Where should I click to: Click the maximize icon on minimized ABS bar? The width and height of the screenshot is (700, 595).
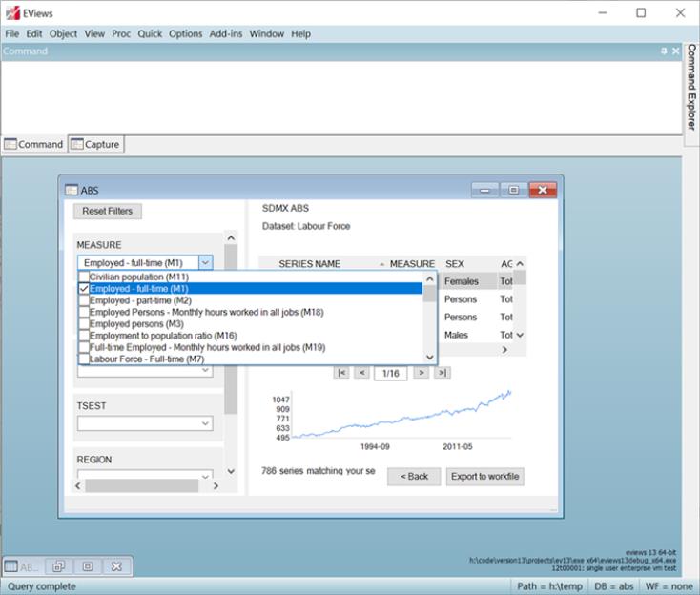[x=87, y=566]
